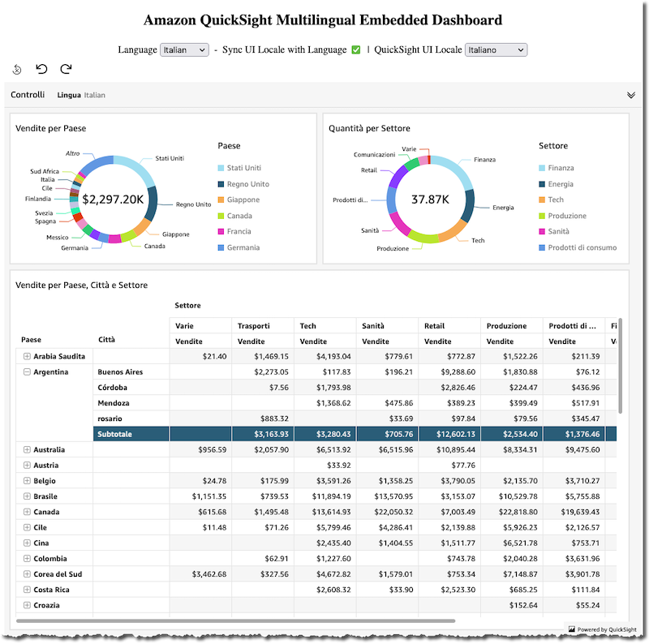Click the Finanza legend color swatch
649x644 pixels.
click(x=542, y=168)
